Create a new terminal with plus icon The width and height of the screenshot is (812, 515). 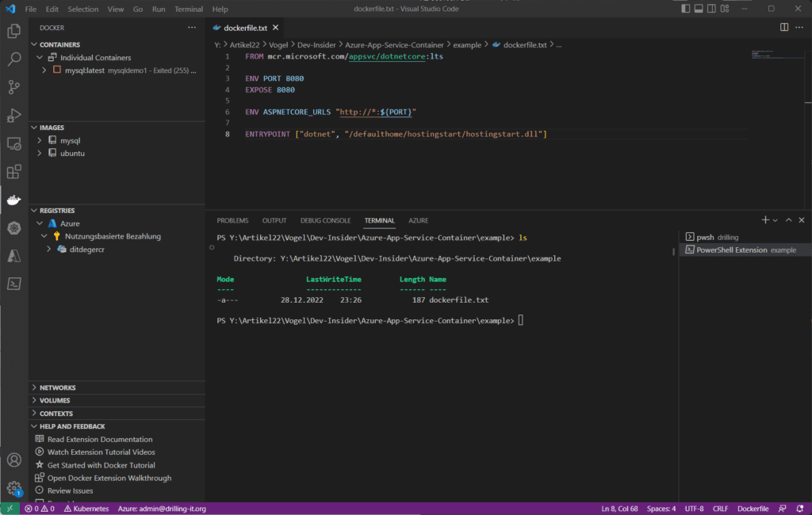coord(765,220)
